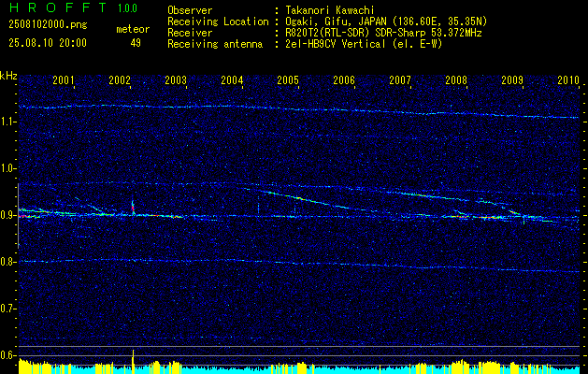
Task: Click the 0.6 kHz frequency label
Action: tap(7, 355)
